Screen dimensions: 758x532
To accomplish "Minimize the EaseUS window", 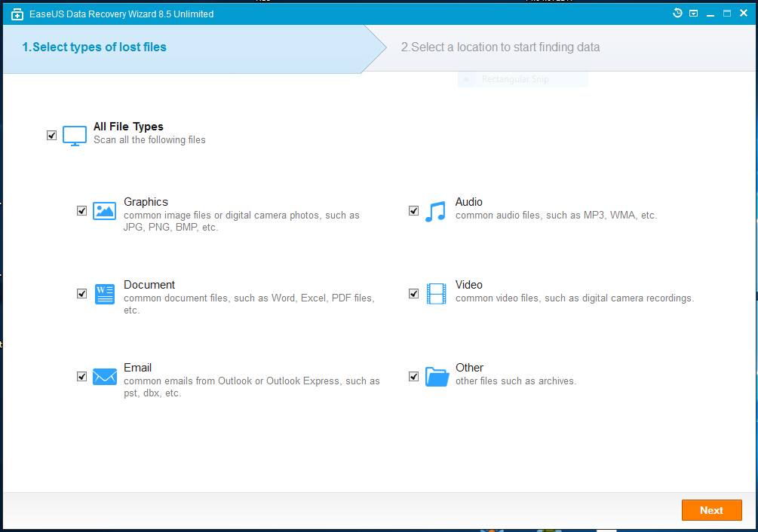I will [x=710, y=14].
